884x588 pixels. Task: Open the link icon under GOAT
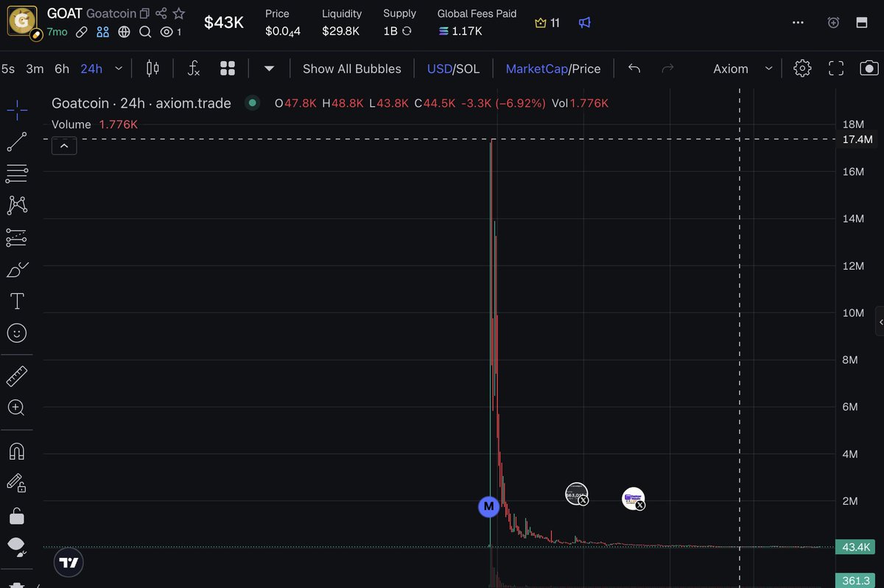pyautogui.click(x=83, y=32)
